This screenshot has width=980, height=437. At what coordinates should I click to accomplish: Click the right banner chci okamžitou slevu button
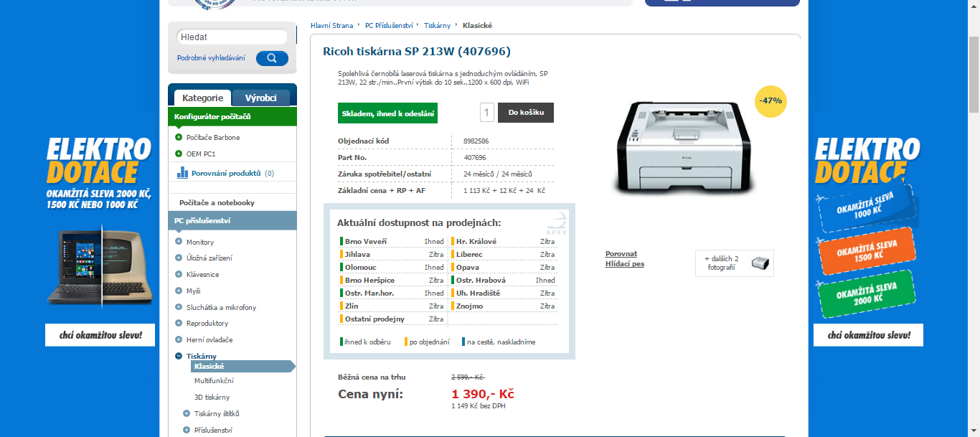(868, 335)
